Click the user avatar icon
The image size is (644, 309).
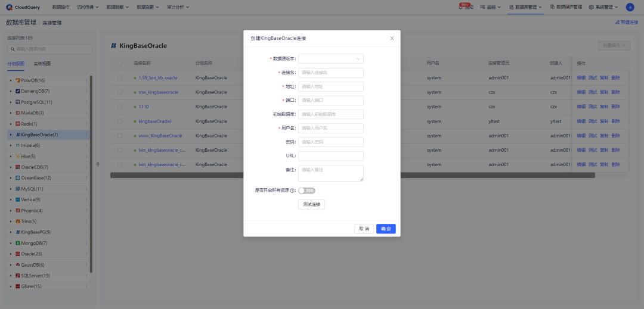630,7
